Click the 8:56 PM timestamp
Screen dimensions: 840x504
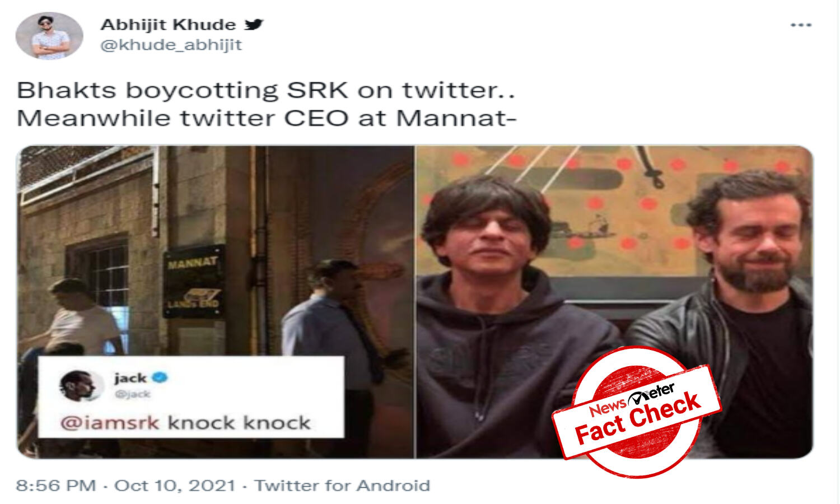coord(56,486)
